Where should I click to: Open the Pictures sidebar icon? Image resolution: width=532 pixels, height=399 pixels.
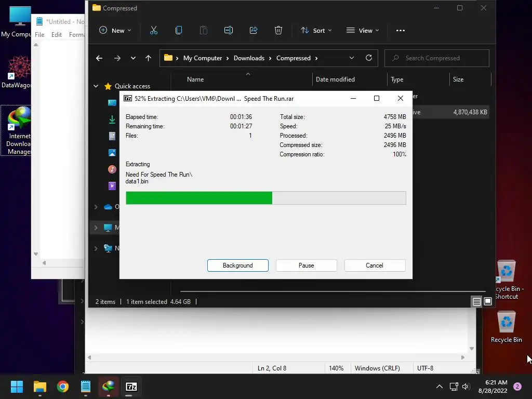(112, 153)
